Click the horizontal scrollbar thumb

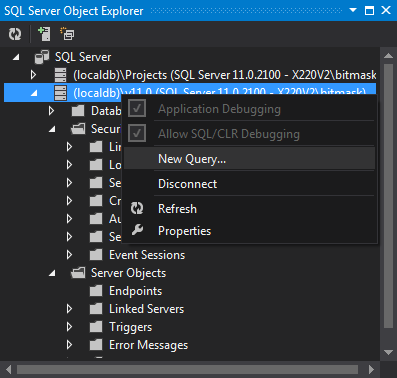click(x=187, y=369)
